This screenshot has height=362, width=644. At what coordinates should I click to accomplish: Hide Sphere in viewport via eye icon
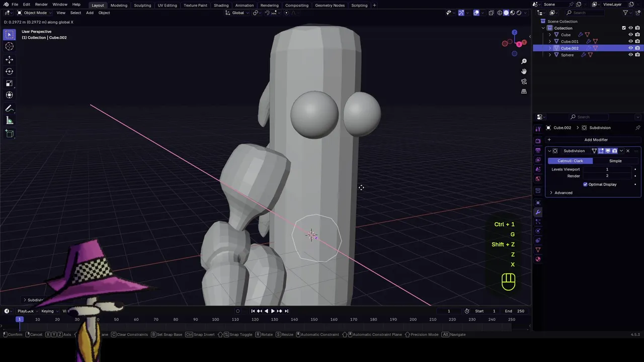630,55
